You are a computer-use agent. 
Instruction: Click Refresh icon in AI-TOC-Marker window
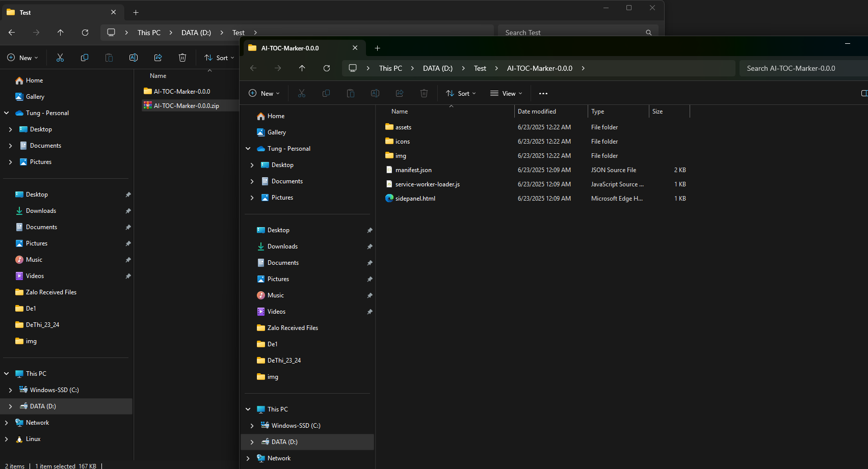point(327,68)
